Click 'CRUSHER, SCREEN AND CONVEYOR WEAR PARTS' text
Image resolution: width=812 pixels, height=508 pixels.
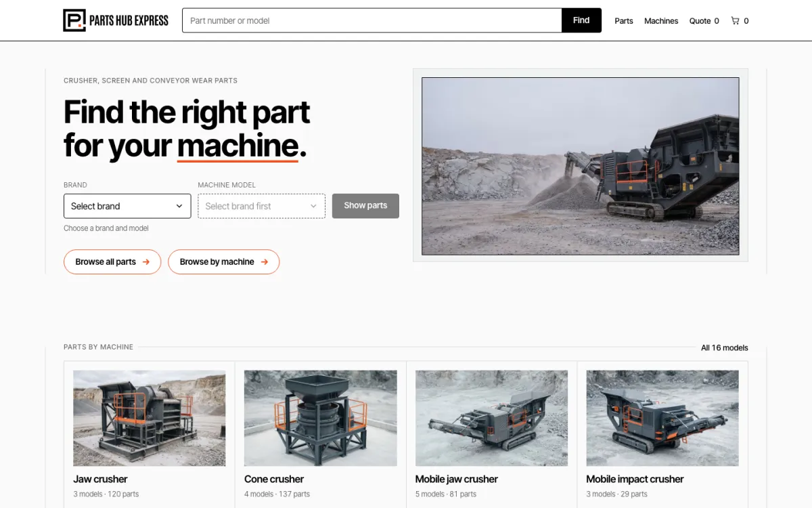[x=150, y=81]
